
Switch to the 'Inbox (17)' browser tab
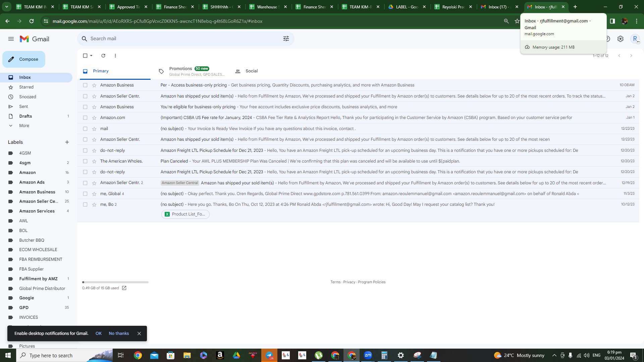(499, 7)
